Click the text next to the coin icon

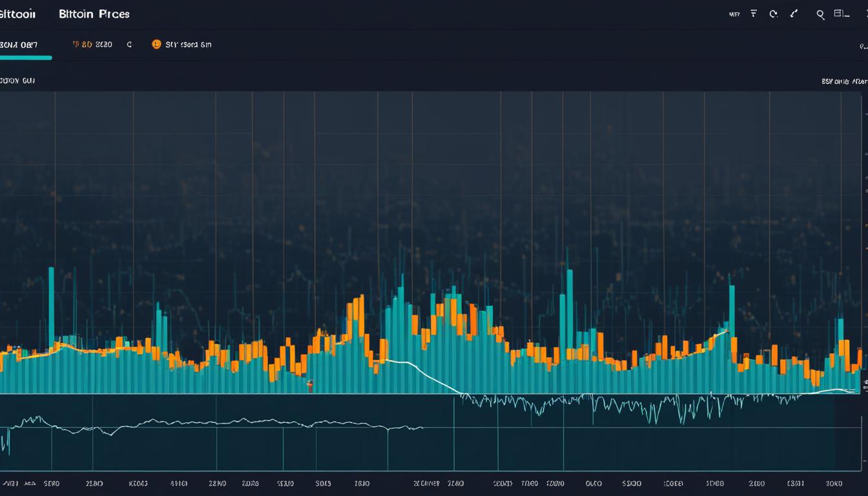pyautogui.click(x=189, y=45)
